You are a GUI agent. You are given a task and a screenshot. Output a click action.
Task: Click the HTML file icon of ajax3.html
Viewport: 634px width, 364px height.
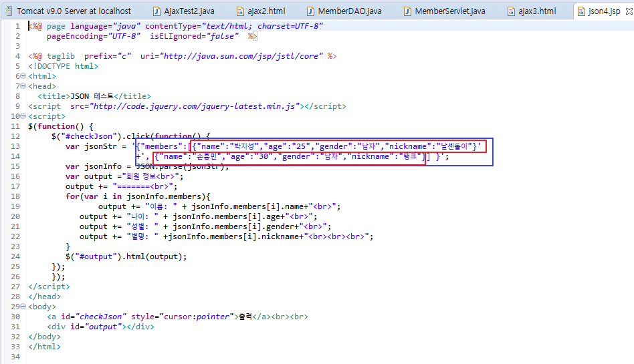[x=511, y=11]
